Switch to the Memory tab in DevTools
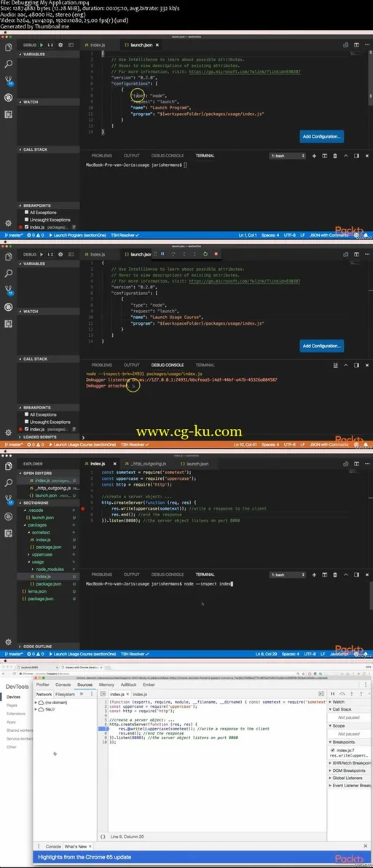 point(106,684)
